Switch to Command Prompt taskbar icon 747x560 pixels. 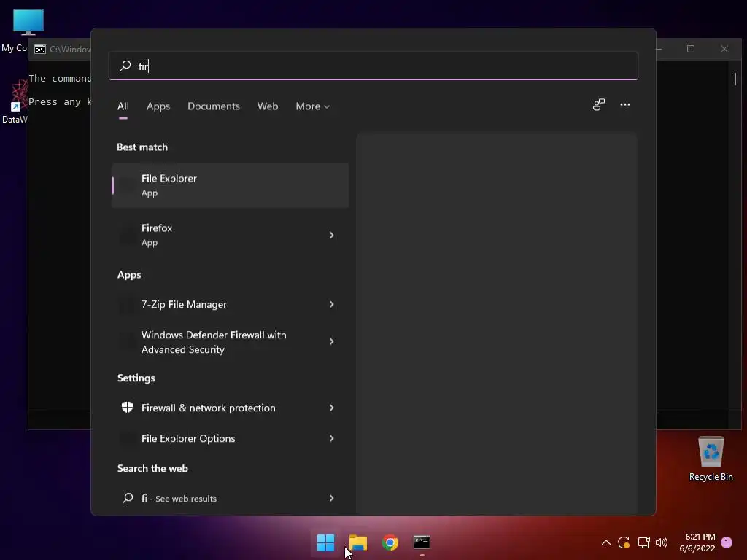[x=422, y=542]
